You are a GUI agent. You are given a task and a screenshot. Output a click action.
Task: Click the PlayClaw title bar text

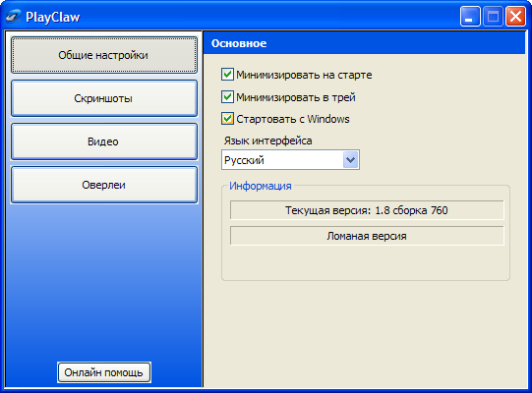(53, 17)
